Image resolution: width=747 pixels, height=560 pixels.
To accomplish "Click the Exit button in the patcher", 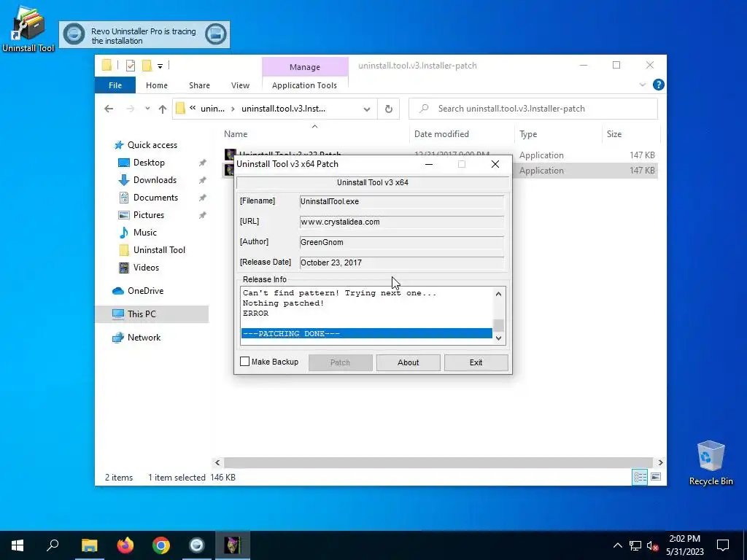I will pos(476,362).
